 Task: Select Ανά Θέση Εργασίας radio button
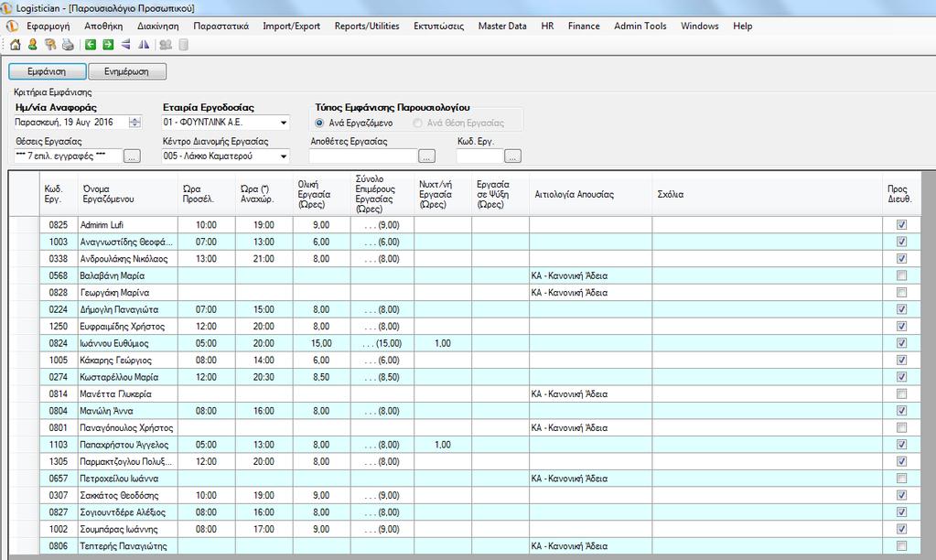pos(418,123)
